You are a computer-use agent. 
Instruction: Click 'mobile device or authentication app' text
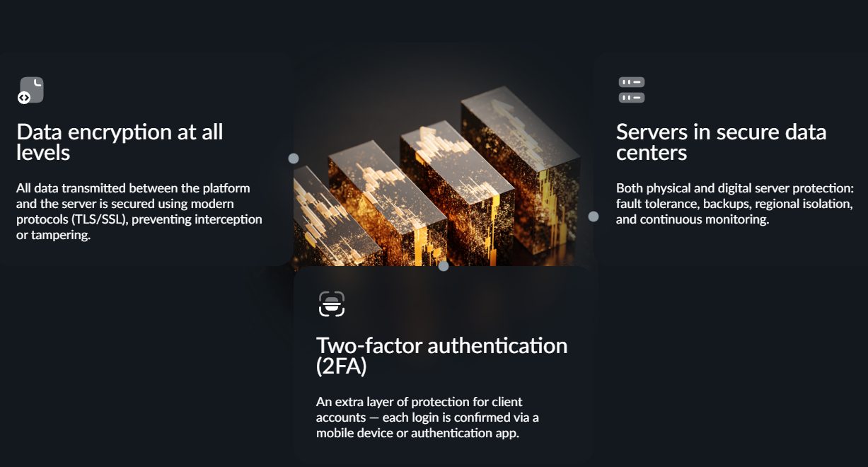417,433
